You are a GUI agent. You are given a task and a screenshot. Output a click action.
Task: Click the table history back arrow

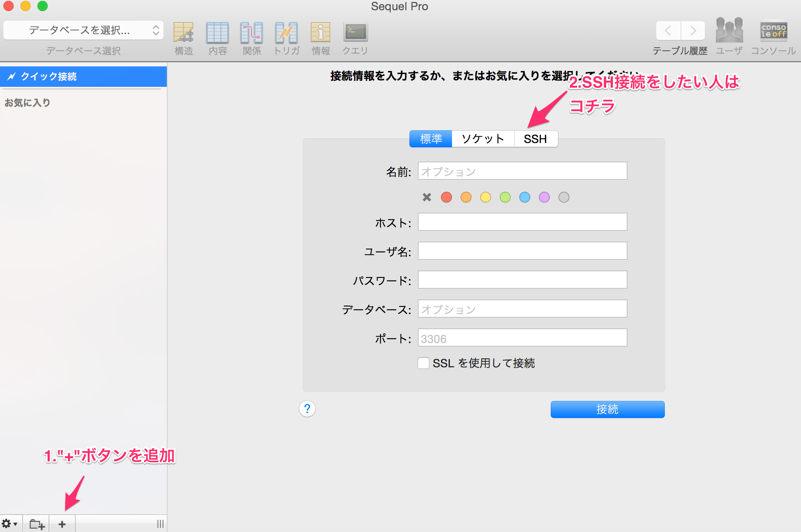coord(669,31)
